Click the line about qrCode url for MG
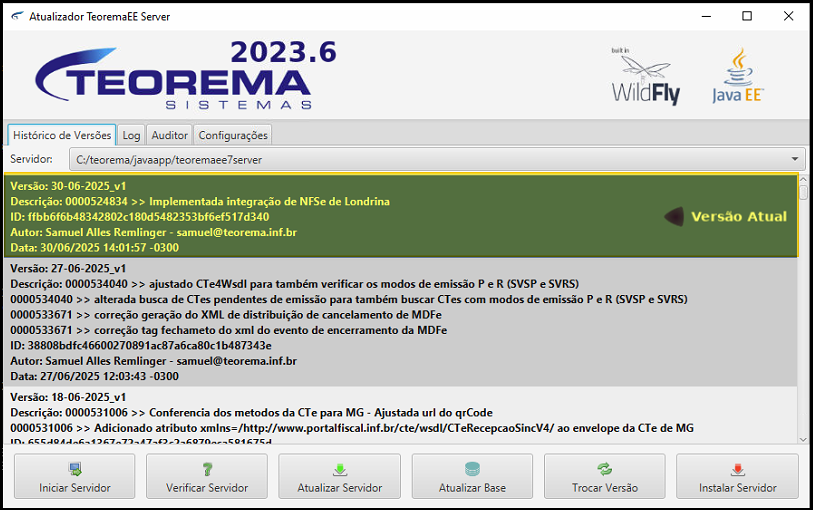813x510 pixels. tap(251, 413)
